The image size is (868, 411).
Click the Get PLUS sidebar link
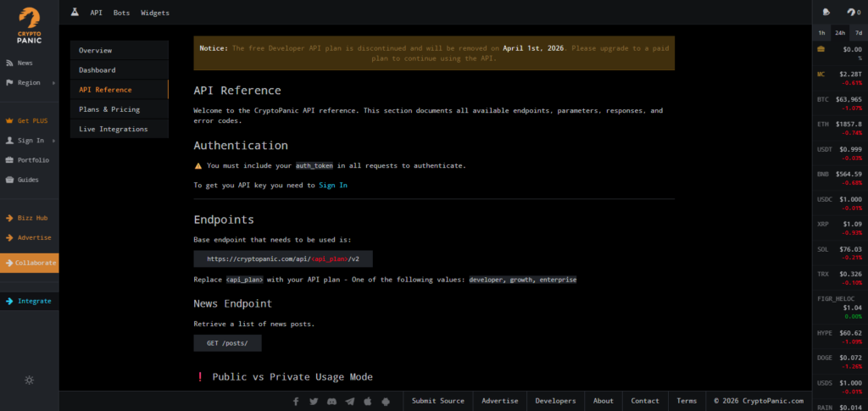tap(30, 120)
